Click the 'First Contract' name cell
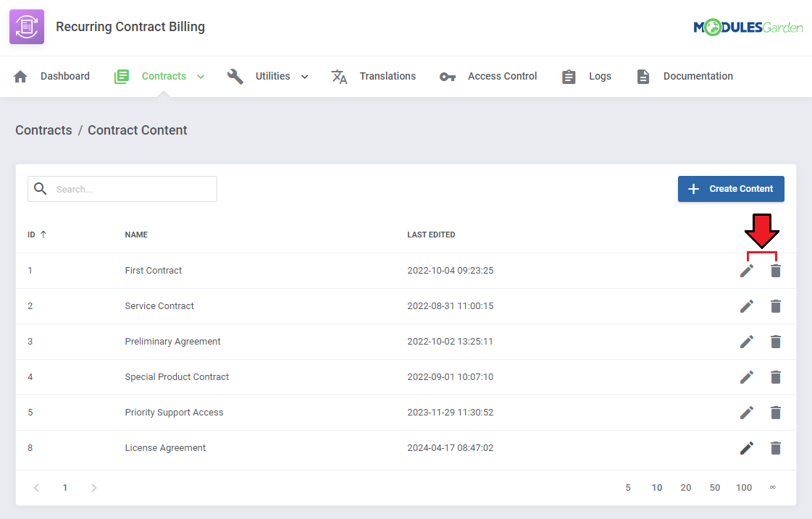The width and height of the screenshot is (812, 519). pos(154,271)
